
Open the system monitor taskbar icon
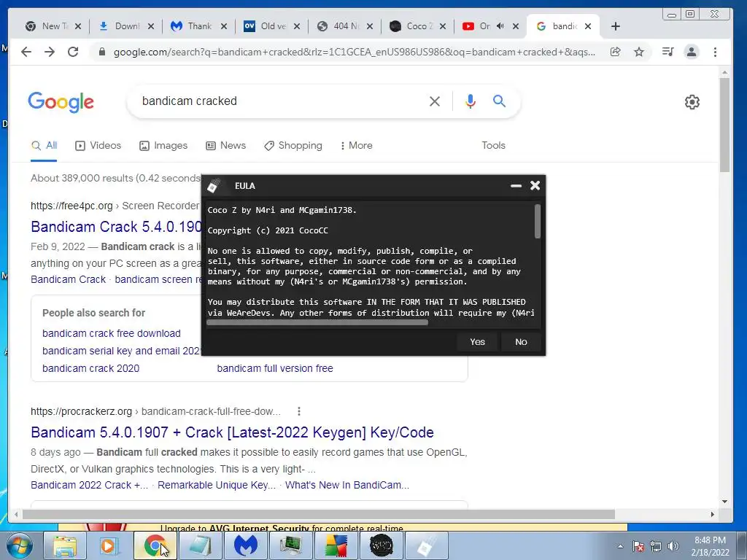click(290, 545)
